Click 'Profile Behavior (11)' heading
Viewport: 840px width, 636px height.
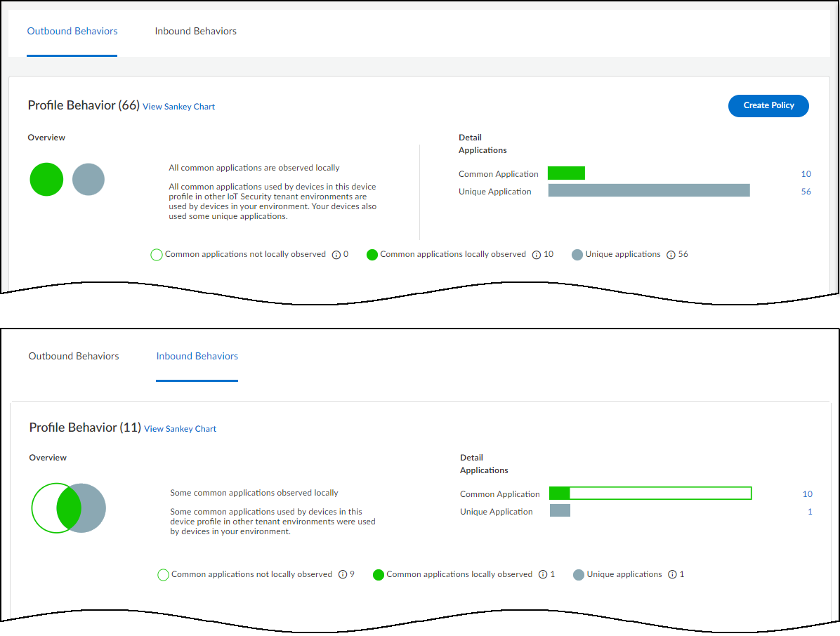[85, 428]
